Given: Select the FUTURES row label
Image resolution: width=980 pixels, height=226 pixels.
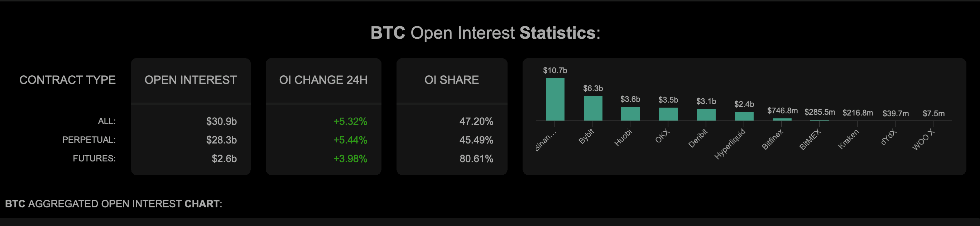Looking at the screenshot, I should click(x=94, y=159).
